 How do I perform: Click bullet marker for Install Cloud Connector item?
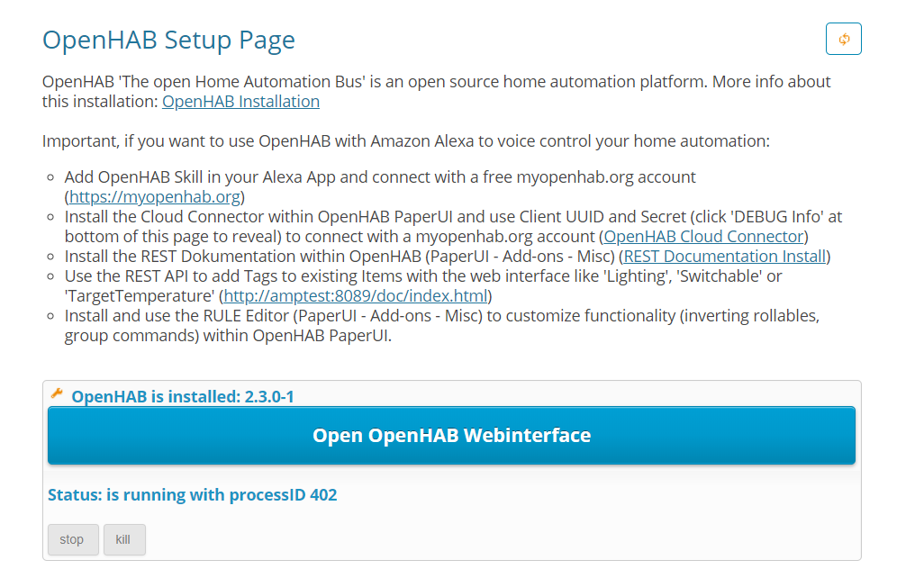(x=50, y=217)
